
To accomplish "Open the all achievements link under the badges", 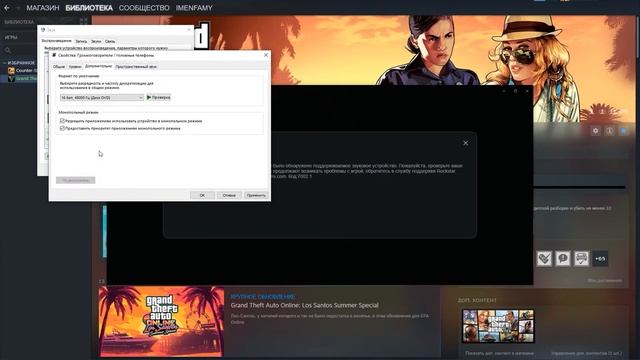I will pyautogui.click(x=604, y=281).
